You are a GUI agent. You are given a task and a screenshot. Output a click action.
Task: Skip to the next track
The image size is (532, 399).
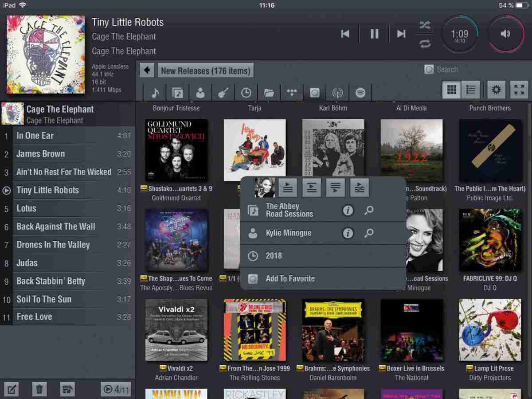pyautogui.click(x=401, y=34)
